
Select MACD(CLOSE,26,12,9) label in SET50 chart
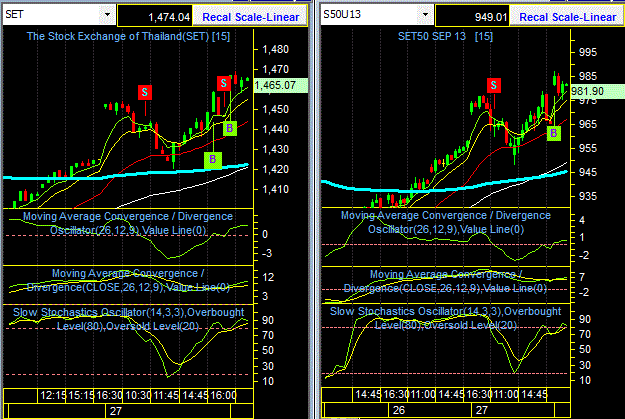(446, 281)
